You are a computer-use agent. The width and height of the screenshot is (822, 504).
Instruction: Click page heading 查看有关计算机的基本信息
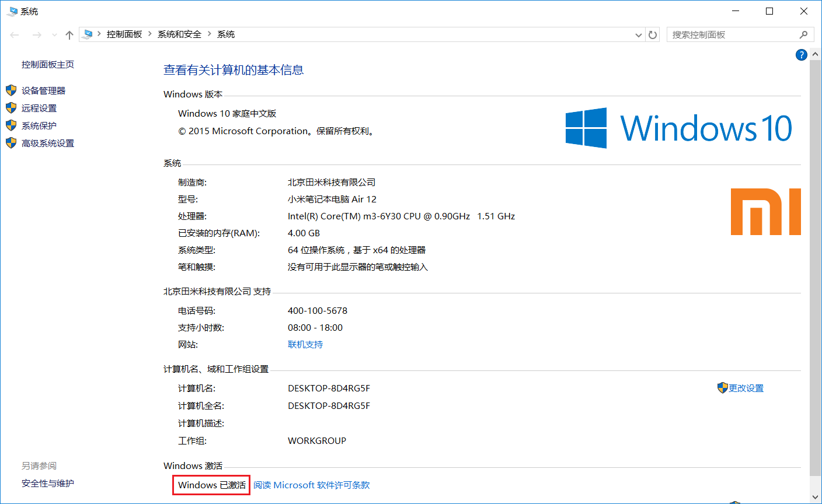click(x=234, y=70)
